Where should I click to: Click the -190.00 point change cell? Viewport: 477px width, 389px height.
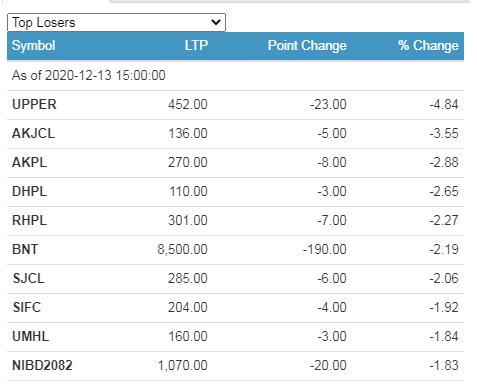(325, 250)
